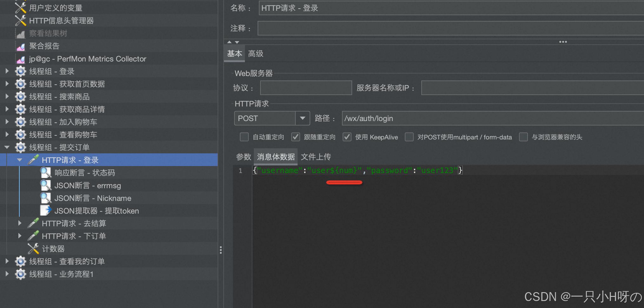
Task: Click gear icon of 线程组 - 获取商品详情
Action: tap(21, 109)
